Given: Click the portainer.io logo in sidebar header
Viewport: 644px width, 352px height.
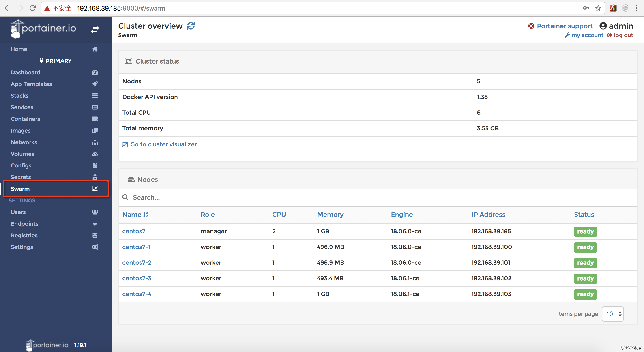Looking at the screenshot, I should (x=43, y=29).
